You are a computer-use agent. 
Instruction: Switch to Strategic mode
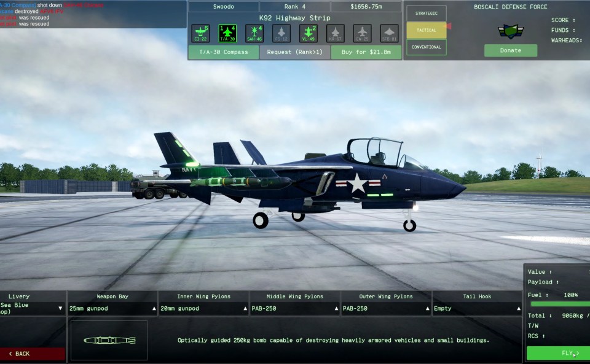click(x=426, y=13)
